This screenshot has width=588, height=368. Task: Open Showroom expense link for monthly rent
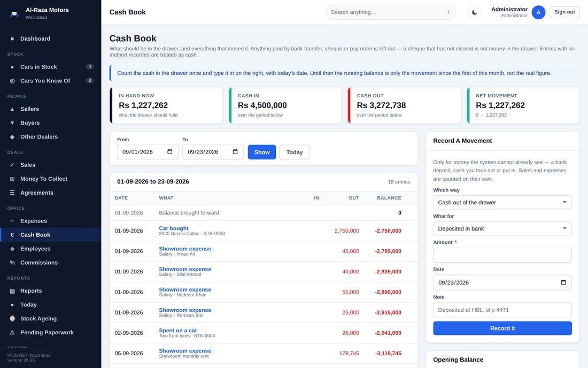click(185, 351)
